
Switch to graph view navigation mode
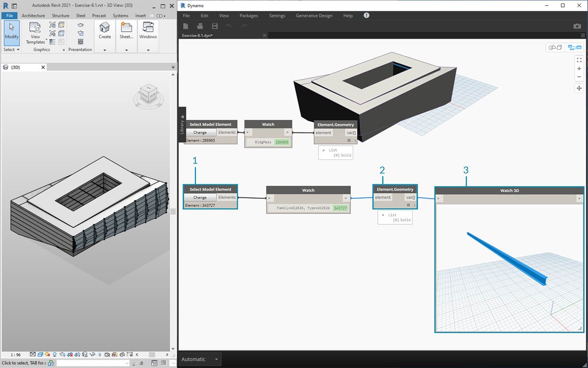(x=574, y=48)
